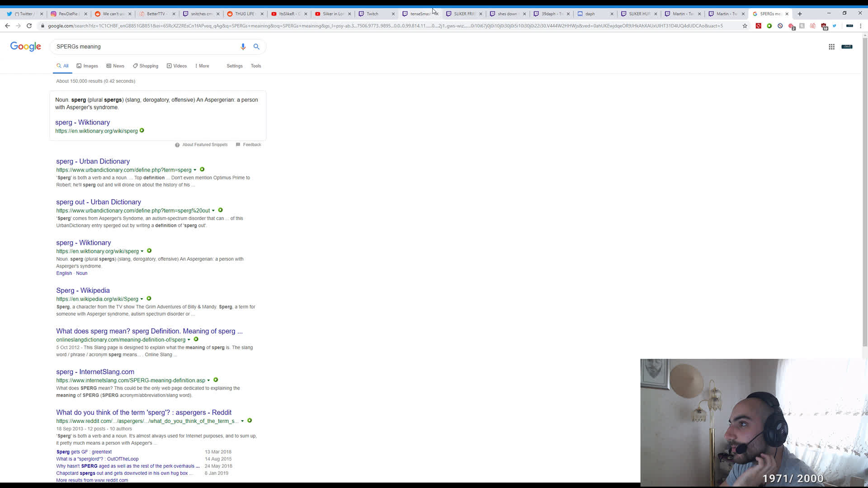868x488 pixels.
Task: Go back with browser back arrow
Action: click(8, 26)
